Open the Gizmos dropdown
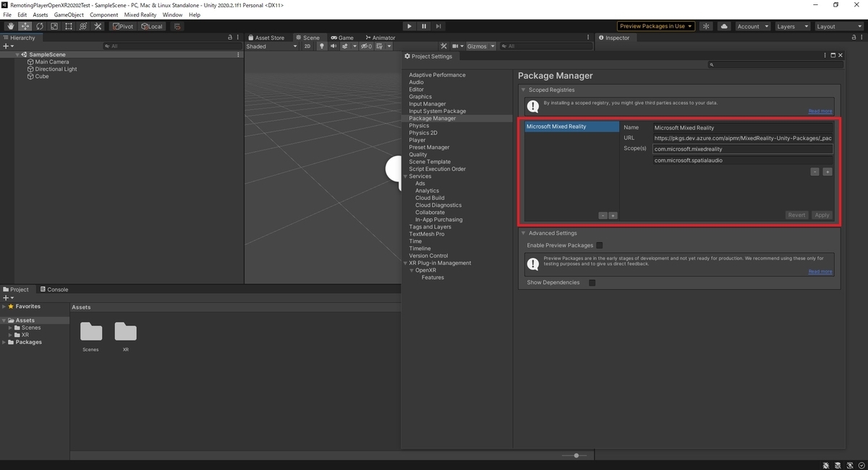The height and width of the screenshot is (470, 868). coord(481,46)
